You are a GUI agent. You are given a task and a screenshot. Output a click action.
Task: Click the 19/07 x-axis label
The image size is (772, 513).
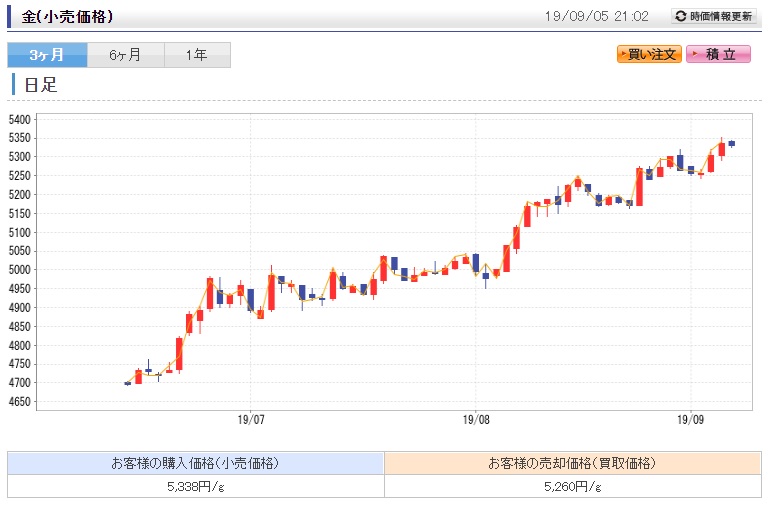251,419
